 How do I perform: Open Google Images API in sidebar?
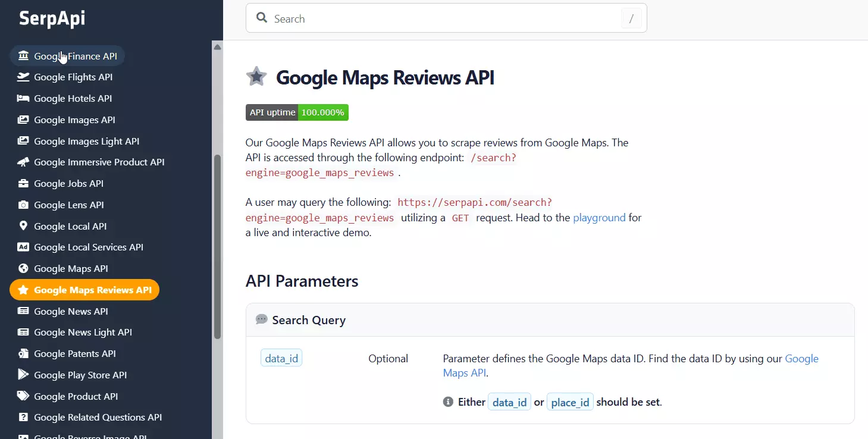pos(74,120)
